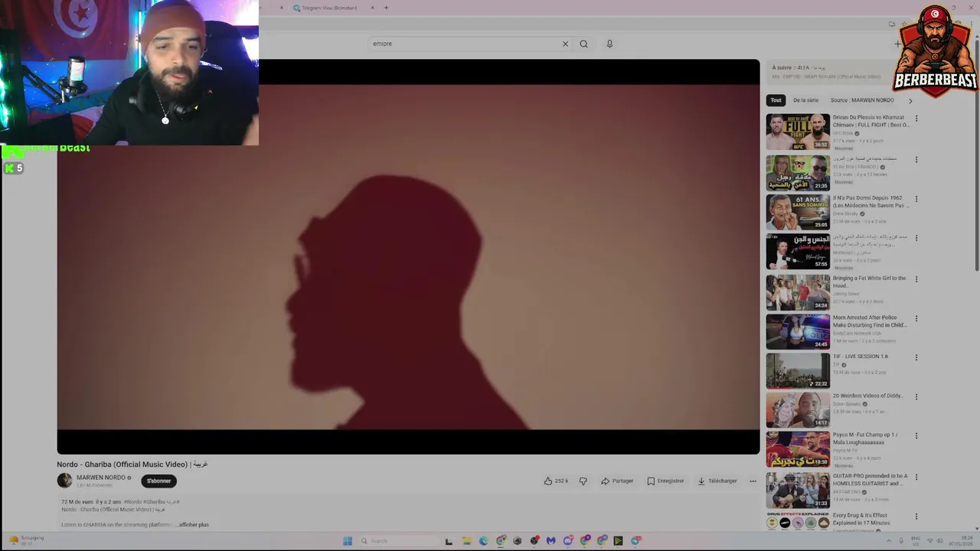980x551 pixels.
Task: Open the GUITAR PRO homeless guitarist thumbnail
Action: pyautogui.click(x=798, y=490)
